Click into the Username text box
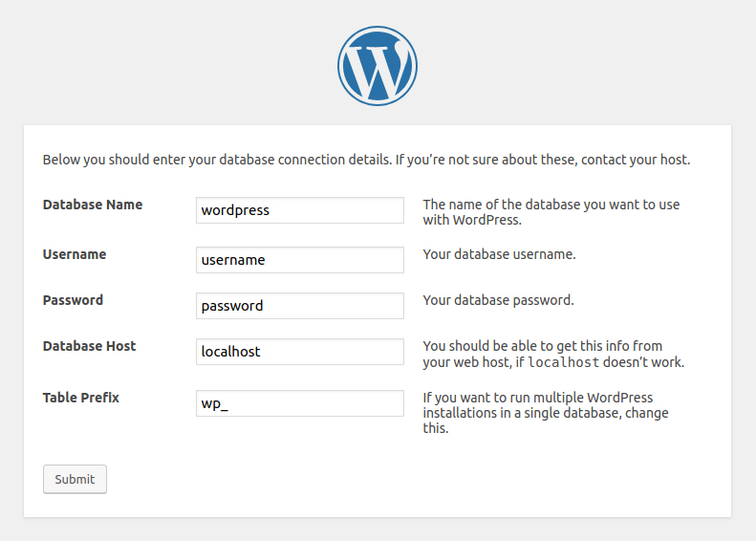Image resolution: width=756 pixels, height=541 pixels. pyautogui.click(x=300, y=260)
